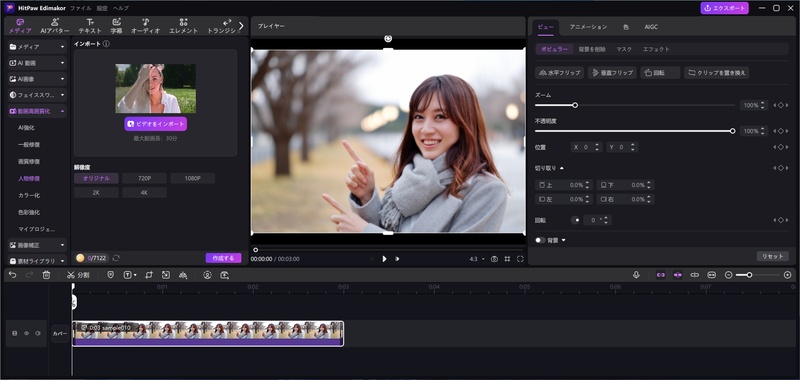Open the テキスト tool tab
Image resolution: width=800 pixels, height=380 pixels.
tap(90, 26)
